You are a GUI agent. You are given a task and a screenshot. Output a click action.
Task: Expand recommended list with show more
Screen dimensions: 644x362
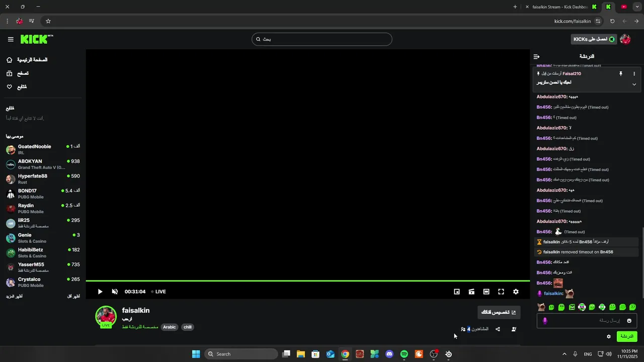[x=14, y=297]
